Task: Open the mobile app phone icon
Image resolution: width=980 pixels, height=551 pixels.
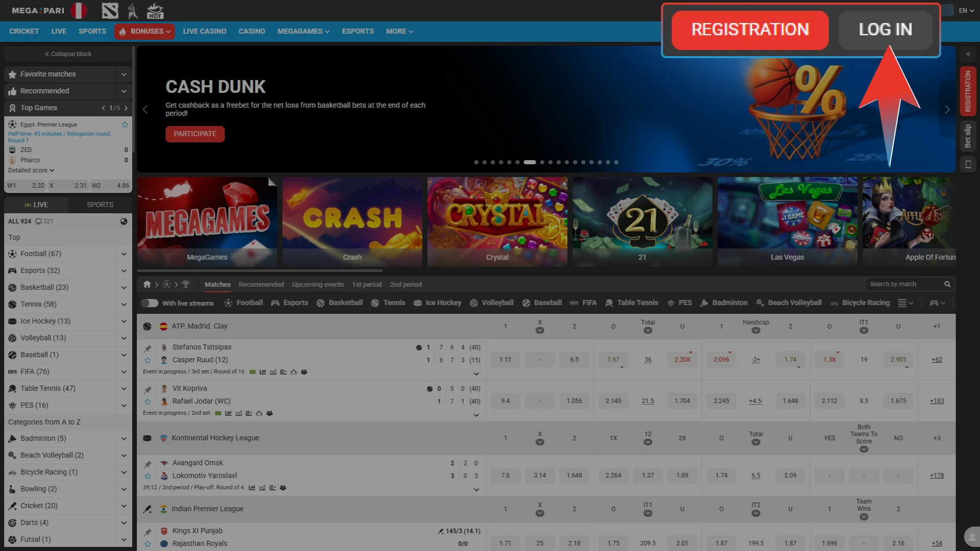Action: (x=968, y=164)
